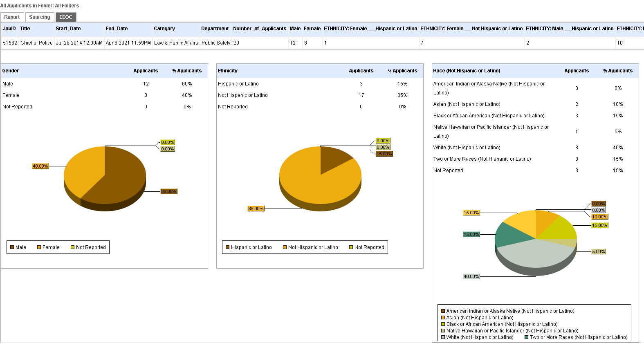The width and height of the screenshot is (644, 350).
Task: Click the Female legend color swatch
Action: 39,247
